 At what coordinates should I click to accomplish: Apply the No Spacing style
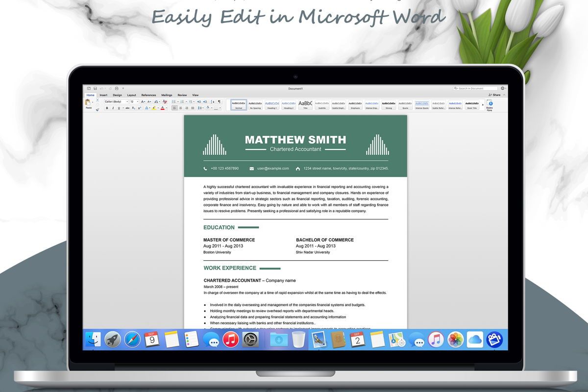[255, 104]
